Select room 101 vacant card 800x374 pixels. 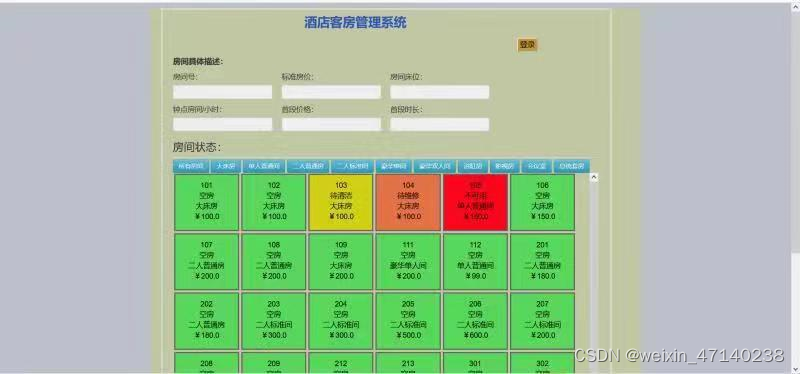click(x=207, y=202)
